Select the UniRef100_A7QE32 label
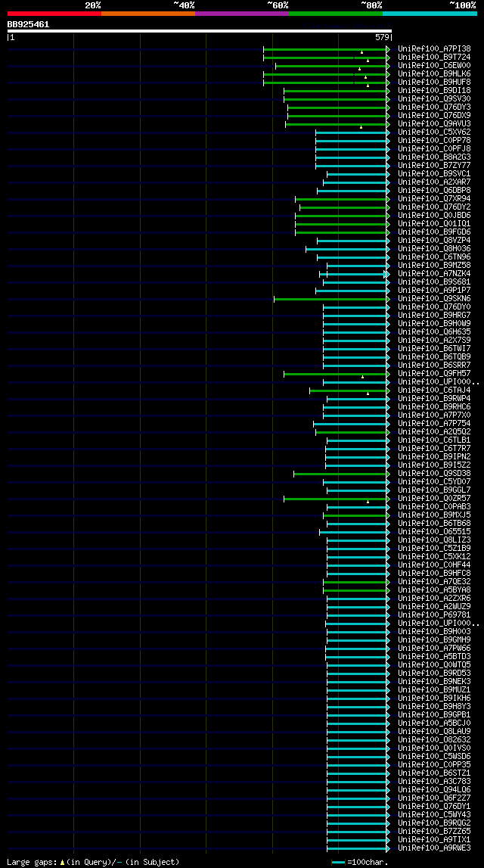This screenshot has height=868, width=484. tap(434, 582)
